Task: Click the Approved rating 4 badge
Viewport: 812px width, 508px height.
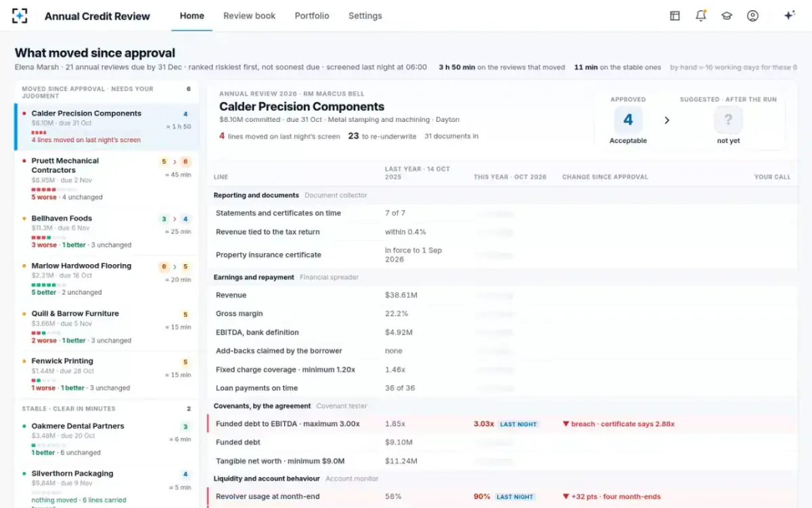Action: point(628,120)
